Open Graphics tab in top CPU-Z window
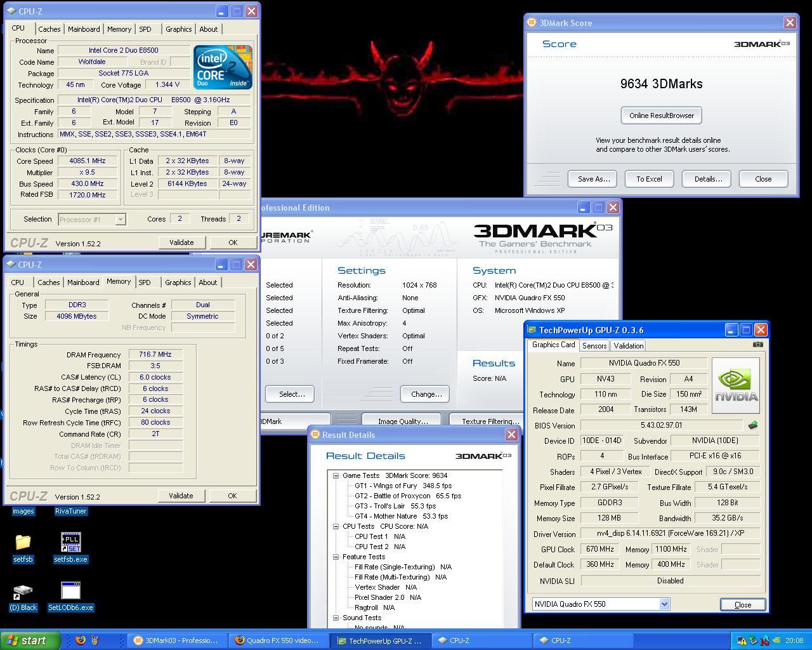Image resolution: width=812 pixels, height=650 pixels. [179, 29]
